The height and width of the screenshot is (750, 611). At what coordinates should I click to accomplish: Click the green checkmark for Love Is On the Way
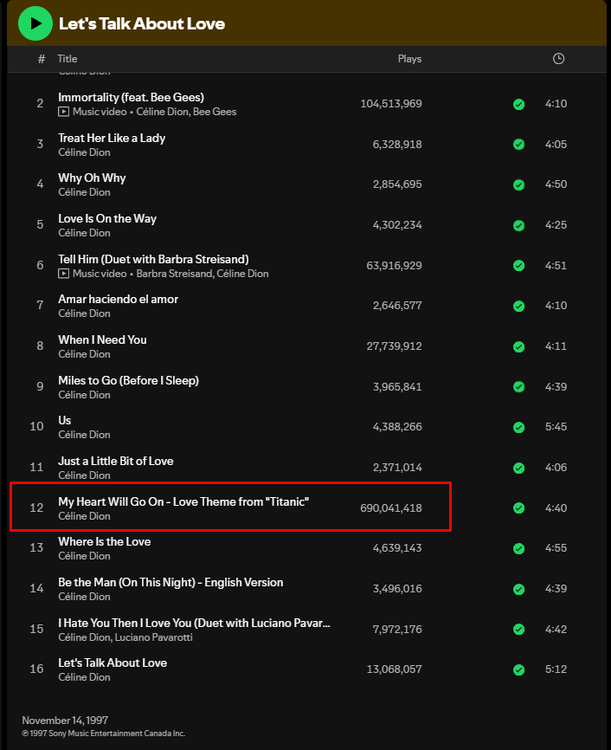click(519, 225)
